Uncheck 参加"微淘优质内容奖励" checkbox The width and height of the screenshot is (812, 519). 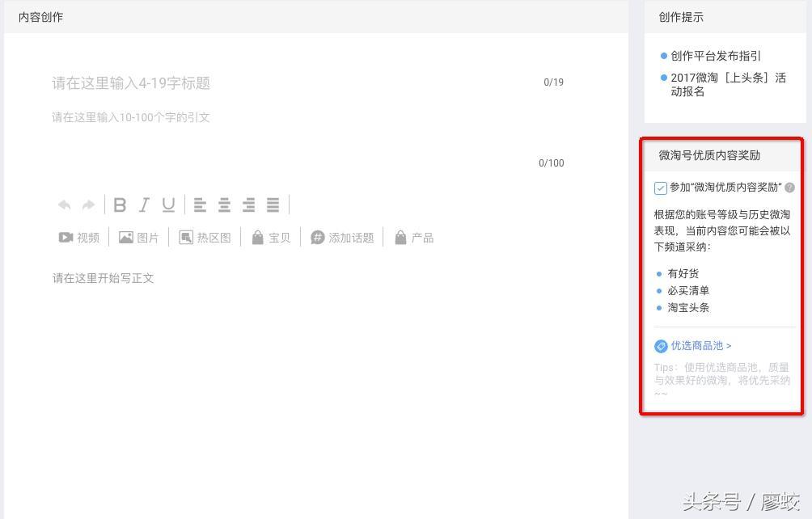(661, 188)
